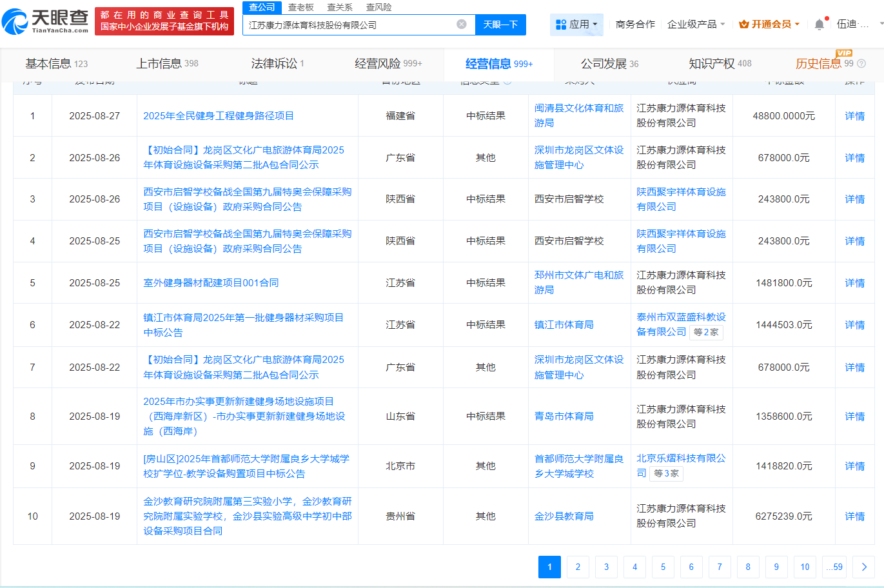Viewport: 884px width, 588px height.
Task: Expand the 开通会员 membership dropdown
Action: [x=769, y=24]
